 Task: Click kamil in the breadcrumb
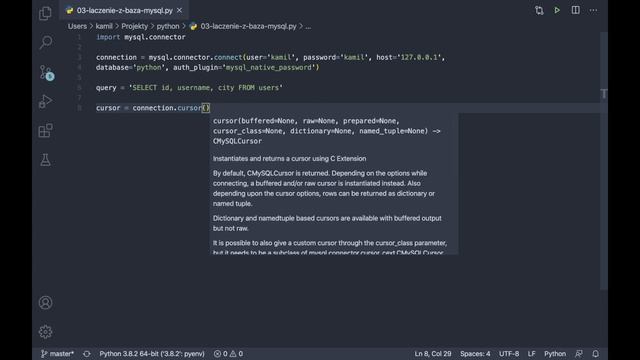tap(104, 26)
